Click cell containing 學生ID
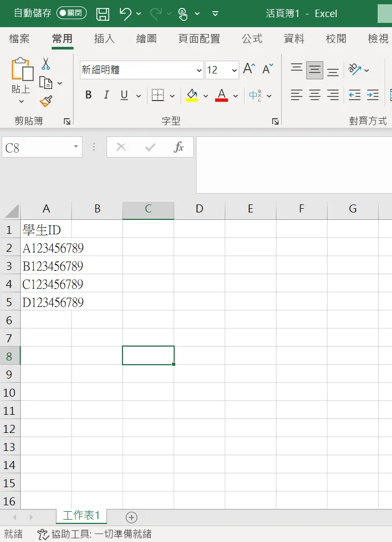The image size is (392, 542). click(x=46, y=230)
